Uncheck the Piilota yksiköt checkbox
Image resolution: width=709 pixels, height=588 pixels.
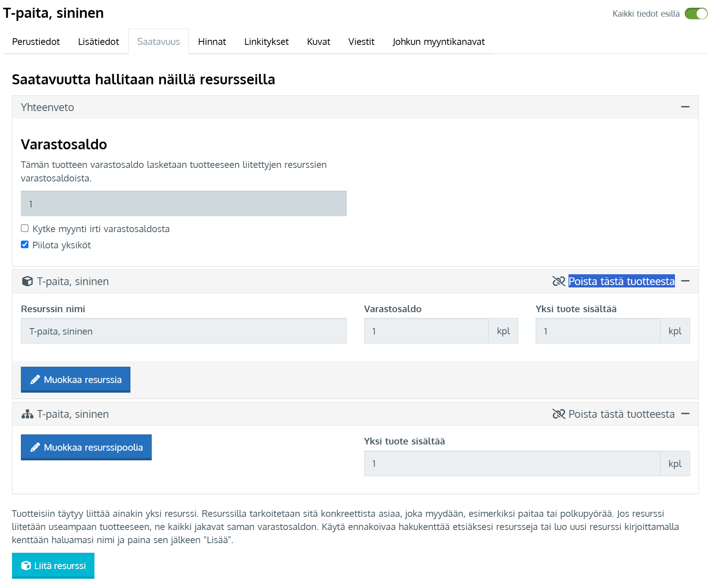25,244
